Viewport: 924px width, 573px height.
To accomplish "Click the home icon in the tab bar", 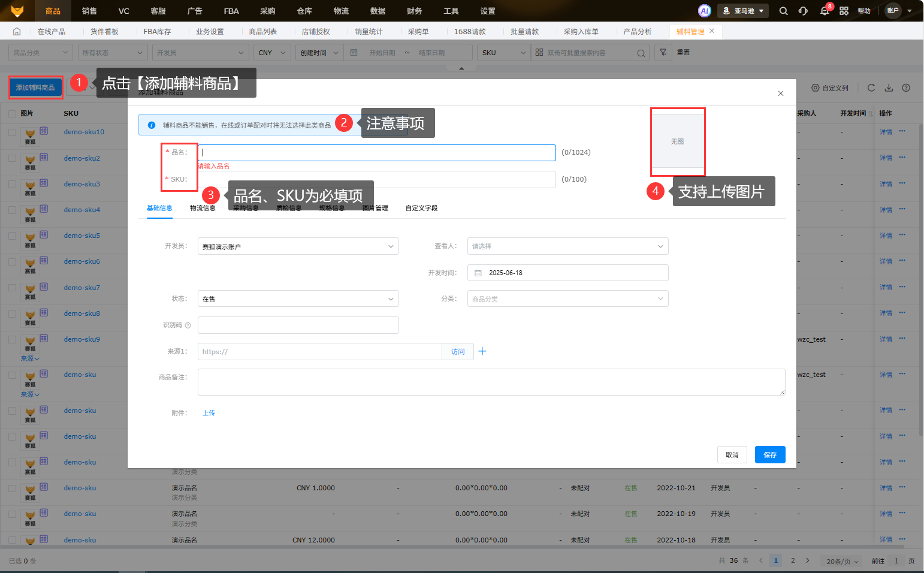I will pos(17,32).
